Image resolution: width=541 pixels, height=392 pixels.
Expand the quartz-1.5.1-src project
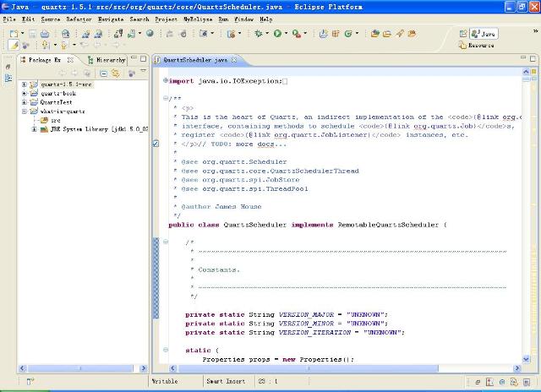pyautogui.click(x=25, y=84)
